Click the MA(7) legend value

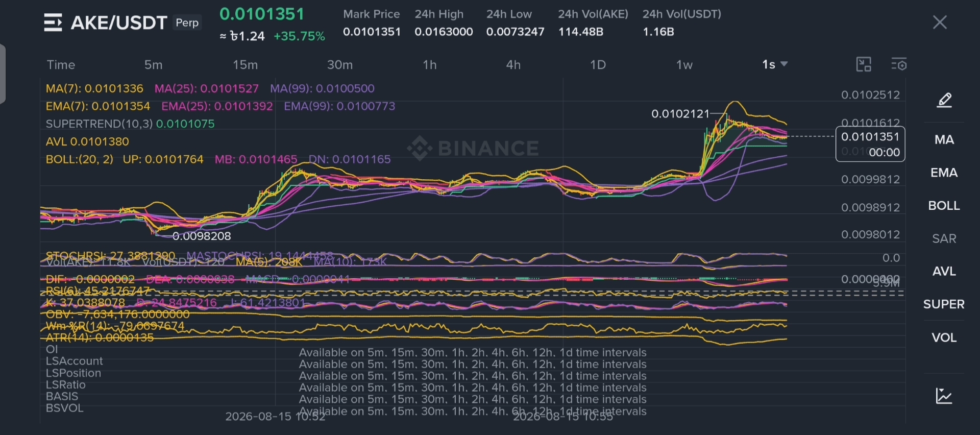coord(94,88)
